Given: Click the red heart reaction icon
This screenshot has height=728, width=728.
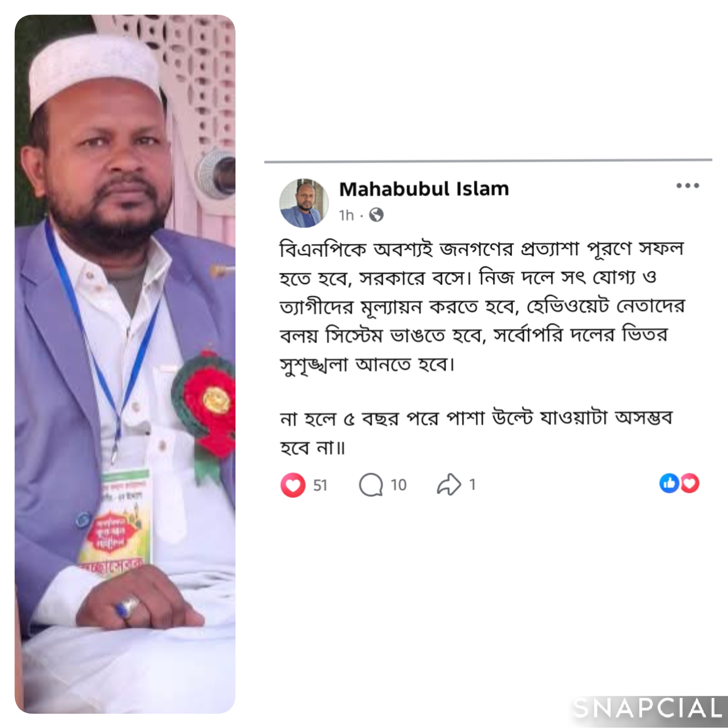Looking at the screenshot, I should pos(293,485).
